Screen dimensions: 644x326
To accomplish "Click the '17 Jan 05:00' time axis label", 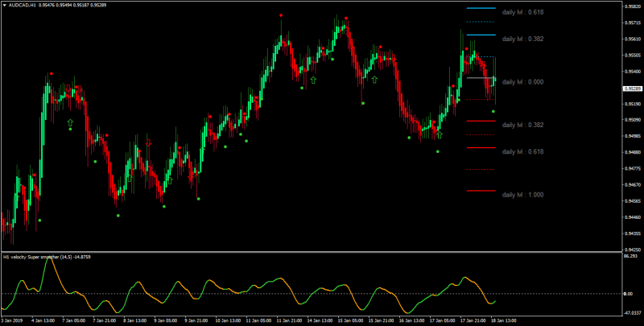I will pos(442,320).
